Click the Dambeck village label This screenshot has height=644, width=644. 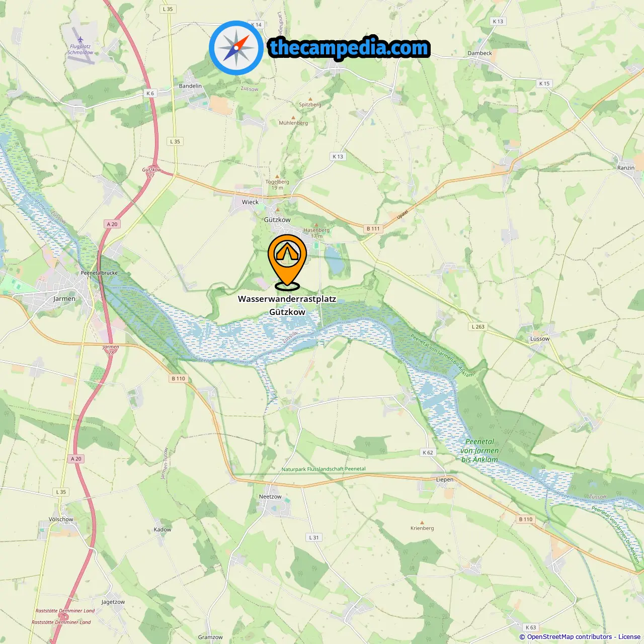(x=480, y=53)
